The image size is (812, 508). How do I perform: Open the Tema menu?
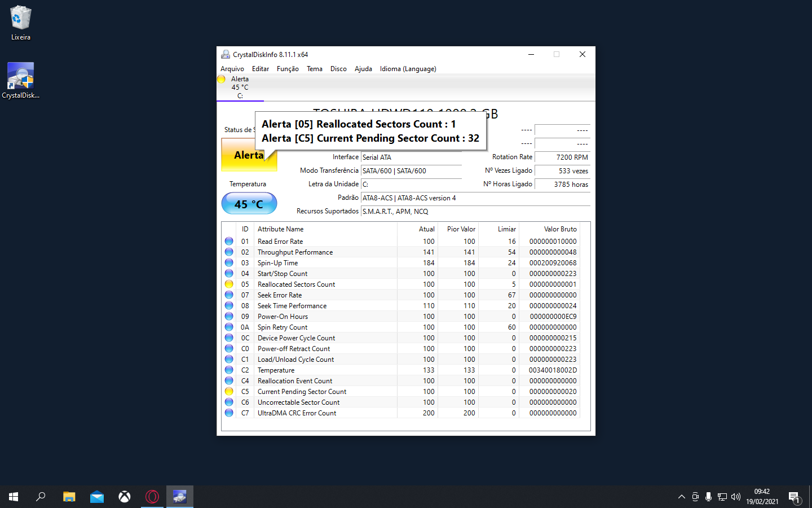(x=315, y=69)
